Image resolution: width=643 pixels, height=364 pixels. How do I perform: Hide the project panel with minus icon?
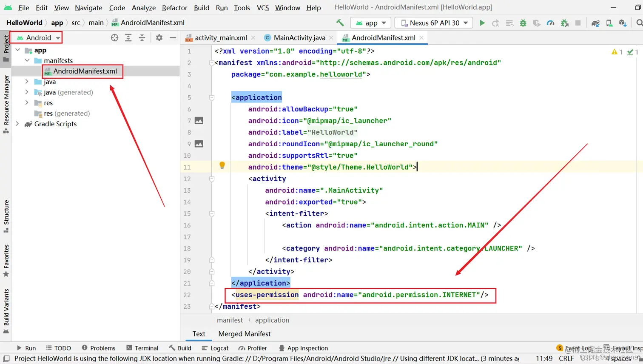(x=173, y=38)
